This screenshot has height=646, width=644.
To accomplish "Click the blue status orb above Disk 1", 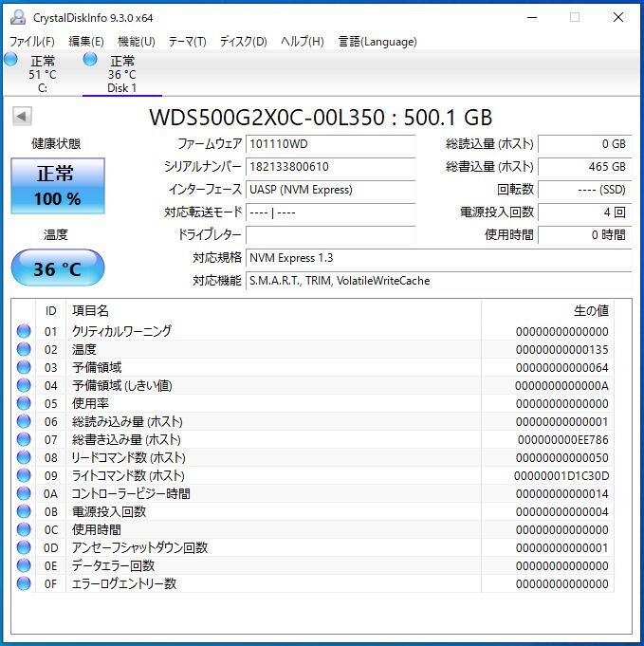I will pyautogui.click(x=90, y=60).
